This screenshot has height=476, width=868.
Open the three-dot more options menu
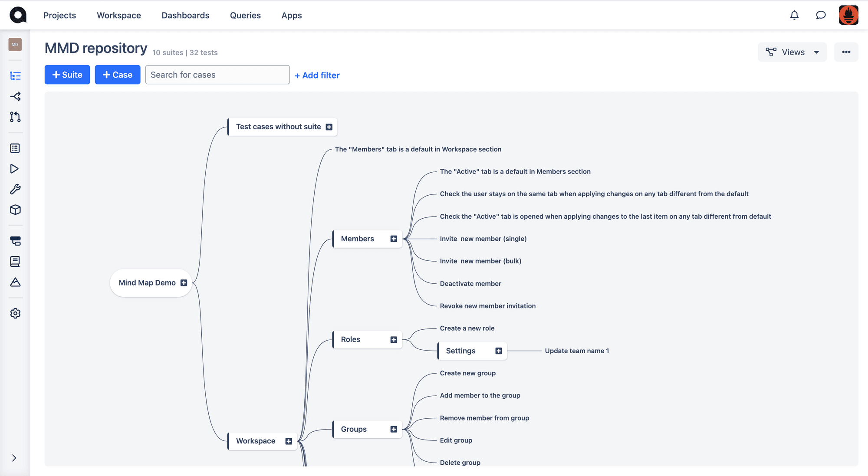coord(846,52)
